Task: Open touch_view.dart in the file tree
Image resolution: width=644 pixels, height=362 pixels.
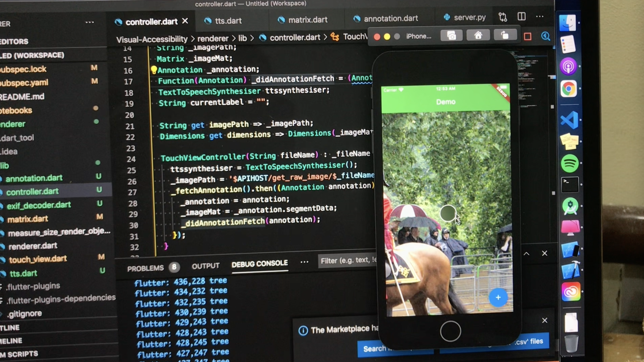Action: click(x=38, y=259)
